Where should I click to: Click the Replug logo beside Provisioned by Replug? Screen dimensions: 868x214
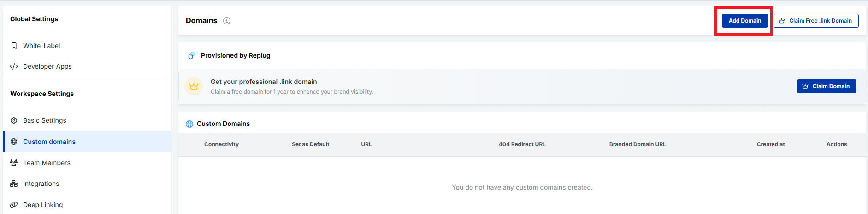click(x=191, y=56)
